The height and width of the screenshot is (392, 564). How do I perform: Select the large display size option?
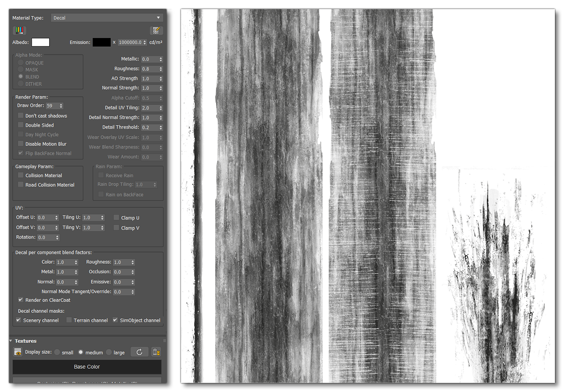click(x=109, y=352)
